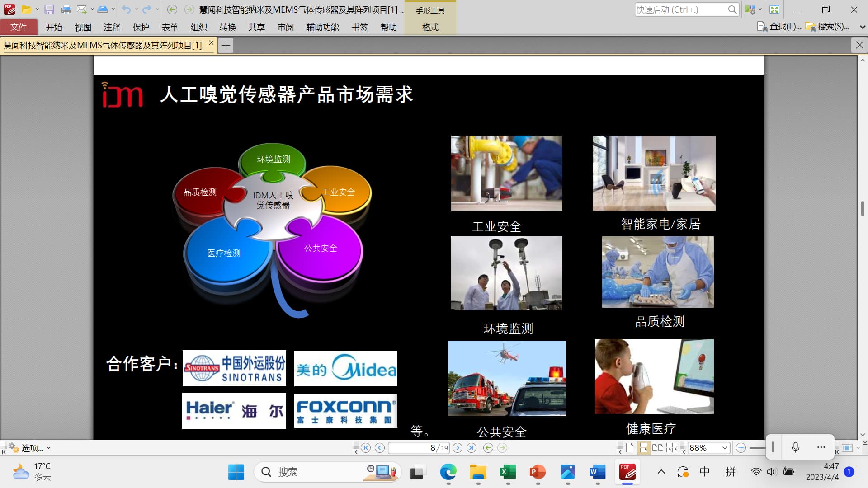Open the 88% zoom level dropdown
This screenshot has width=868, height=488.
click(x=725, y=448)
